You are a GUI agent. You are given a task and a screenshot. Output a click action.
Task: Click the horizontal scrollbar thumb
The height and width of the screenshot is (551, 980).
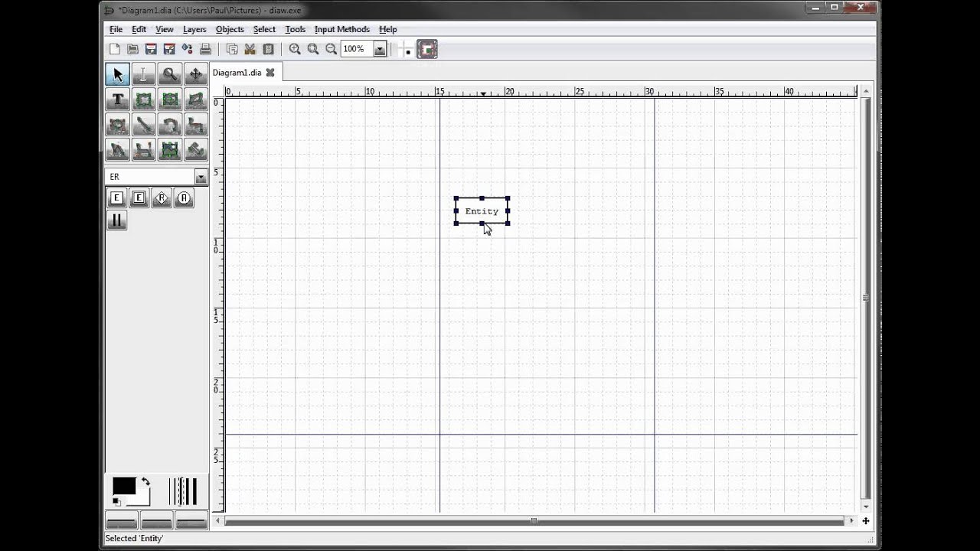click(x=534, y=520)
